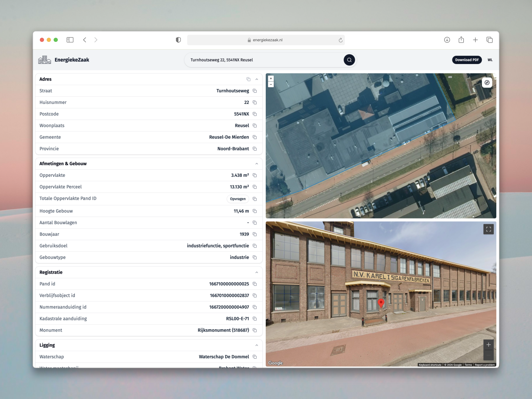
Task: Show Safari tab overview
Action: pyautogui.click(x=489, y=40)
